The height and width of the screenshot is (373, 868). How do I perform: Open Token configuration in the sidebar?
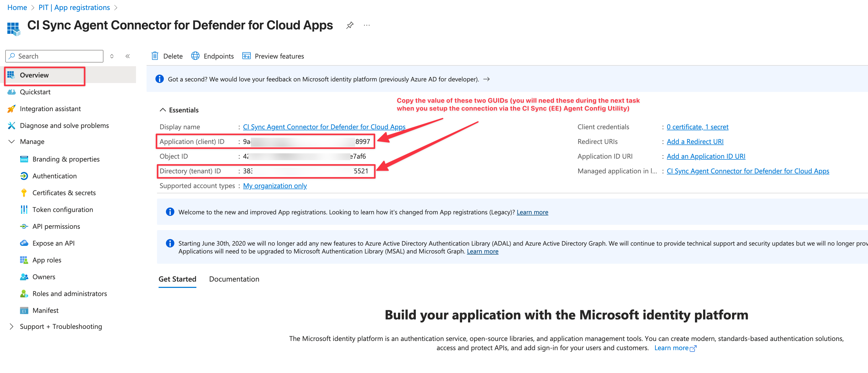tap(63, 209)
